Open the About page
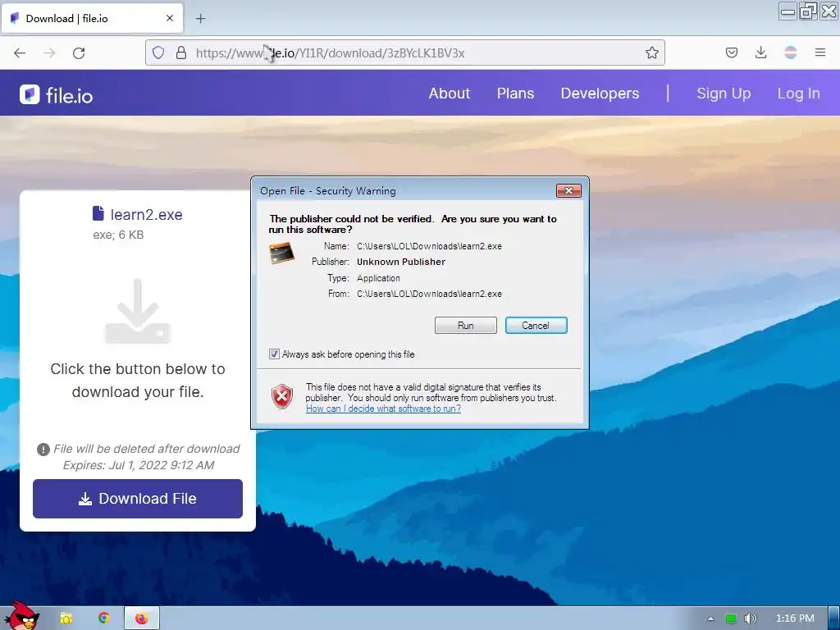 coord(449,94)
